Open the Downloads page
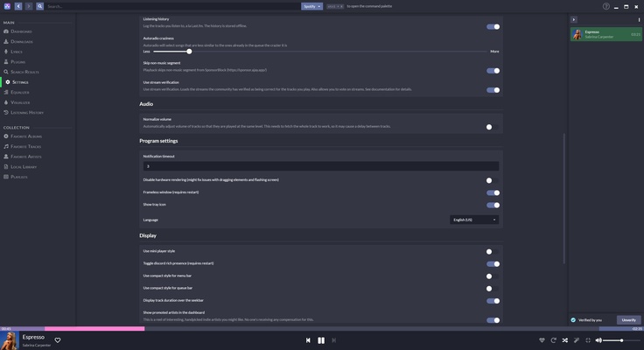Image resolution: width=644 pixels, height=350 pixels. (x=22, y=41)
